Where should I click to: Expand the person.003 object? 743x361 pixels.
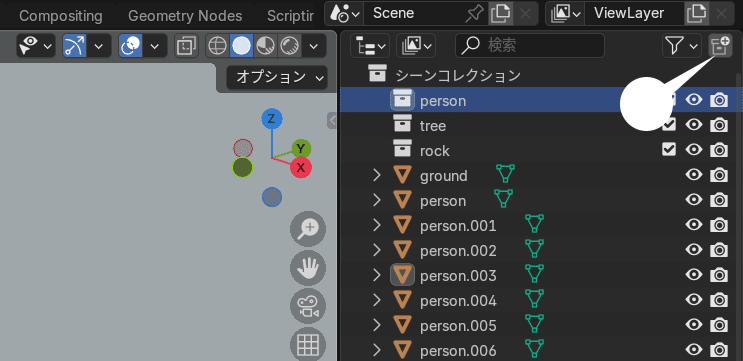(x=377, y=275)
